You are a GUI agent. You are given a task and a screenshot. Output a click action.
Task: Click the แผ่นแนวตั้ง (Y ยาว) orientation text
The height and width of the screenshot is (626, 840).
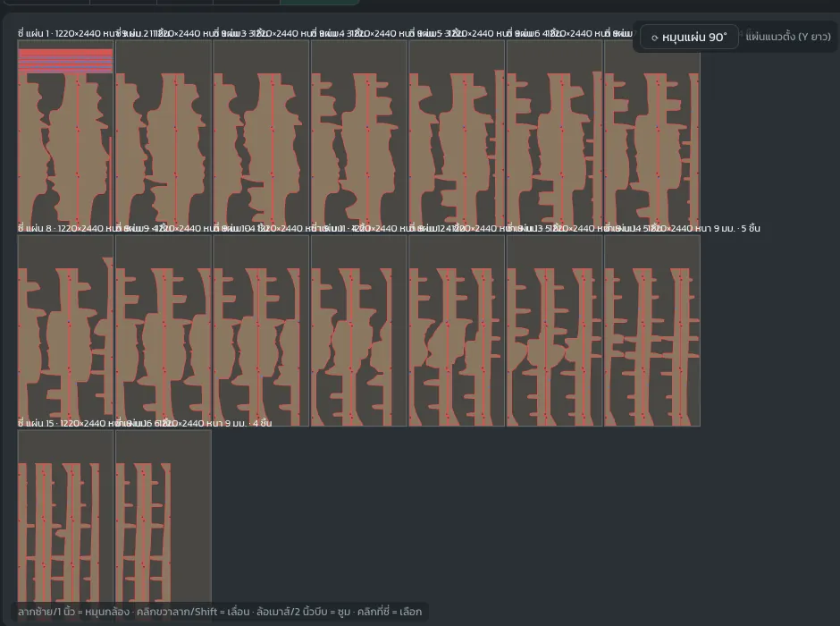pyautogui.click(x=788, y=37)
